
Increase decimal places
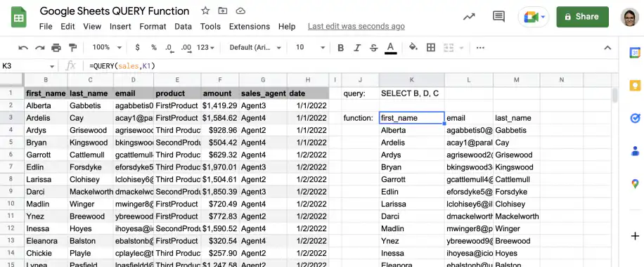(x=186, y=48)
